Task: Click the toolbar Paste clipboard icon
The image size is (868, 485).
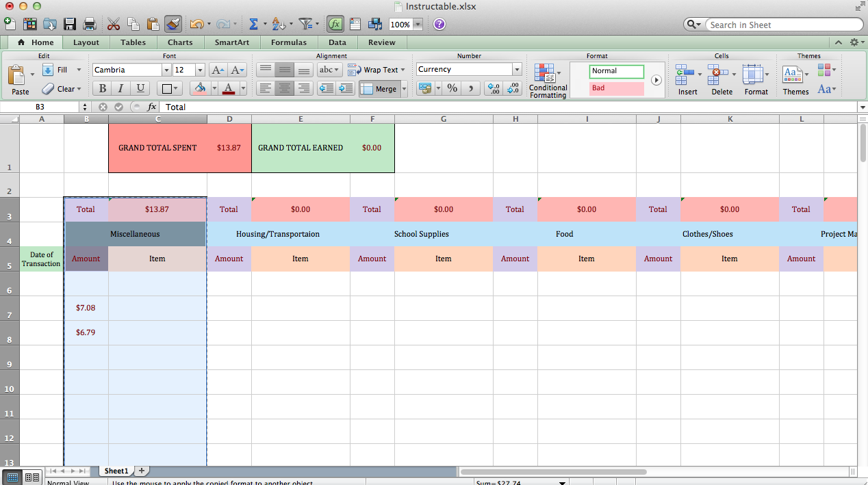Action: point(153,24)
